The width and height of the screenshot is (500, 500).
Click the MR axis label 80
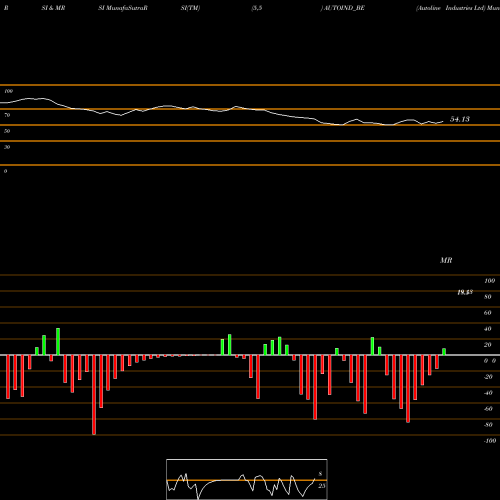(x=488, y=297)
